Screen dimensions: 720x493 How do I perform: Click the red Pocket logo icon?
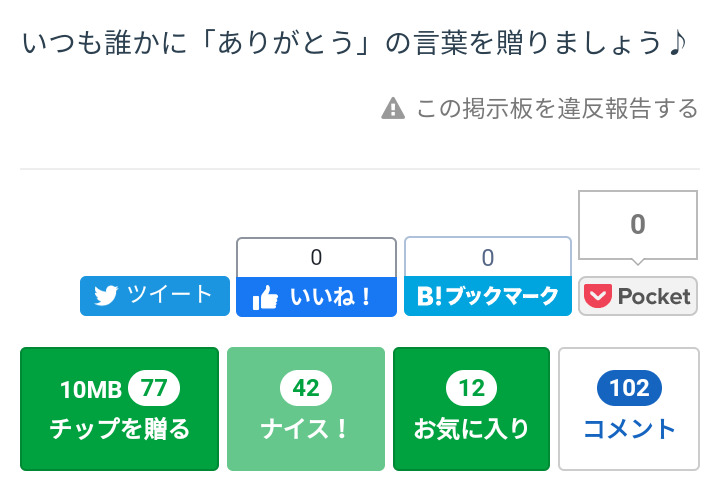pos(598,296)
